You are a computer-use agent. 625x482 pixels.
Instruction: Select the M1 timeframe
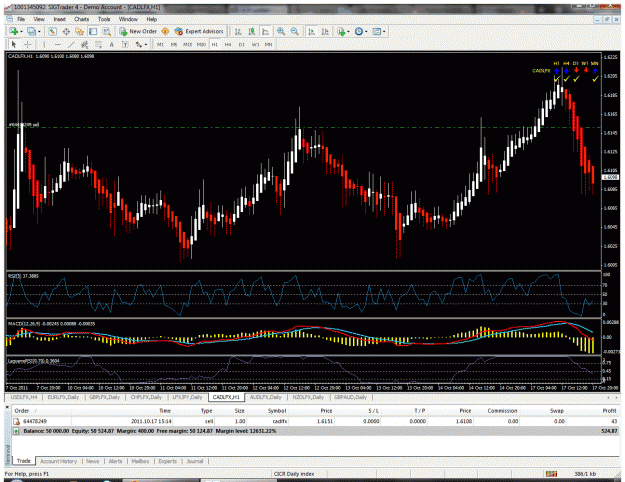pos(160,45)
